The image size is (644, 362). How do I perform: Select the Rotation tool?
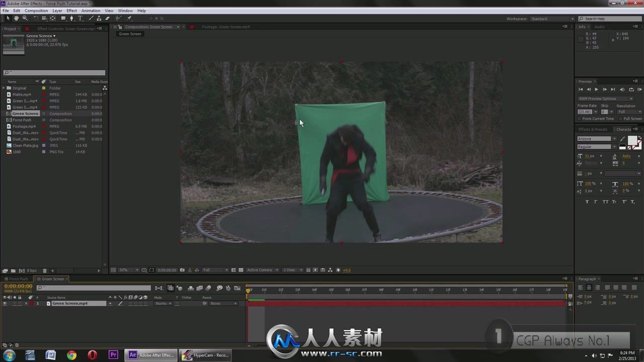pyautogui.click(x=36, y=18)
